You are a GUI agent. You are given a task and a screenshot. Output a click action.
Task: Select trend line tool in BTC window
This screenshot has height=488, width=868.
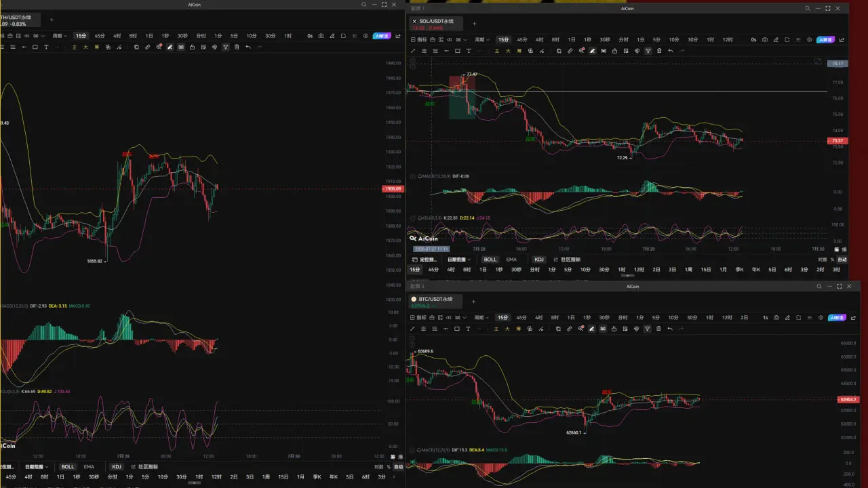tap(413, 328)
